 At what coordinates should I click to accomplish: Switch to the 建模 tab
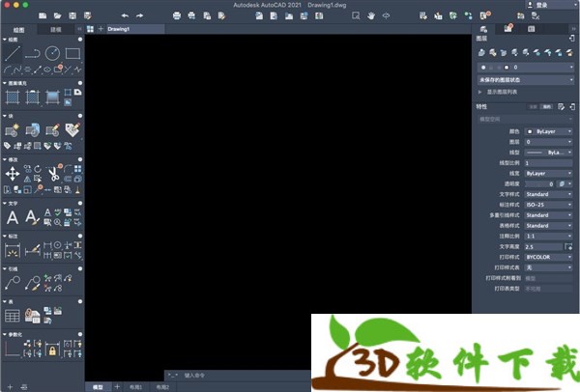point(55,30)
